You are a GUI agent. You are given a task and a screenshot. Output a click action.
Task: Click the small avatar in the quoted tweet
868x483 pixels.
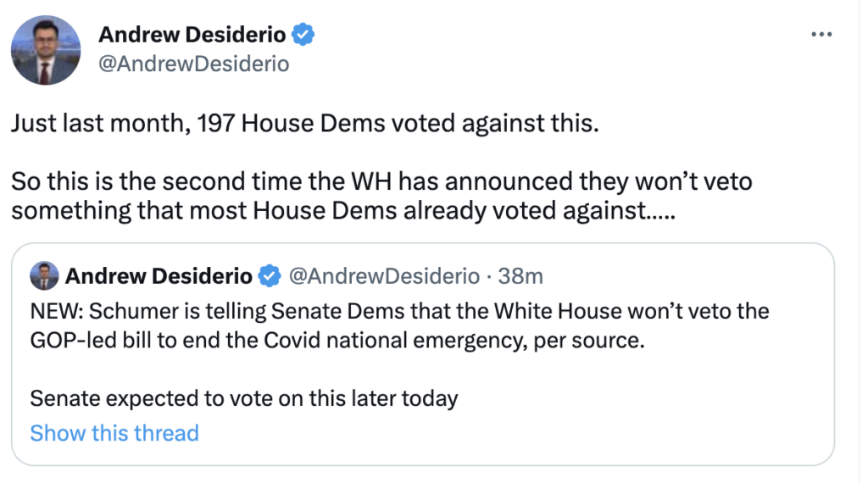pos(44,276)
